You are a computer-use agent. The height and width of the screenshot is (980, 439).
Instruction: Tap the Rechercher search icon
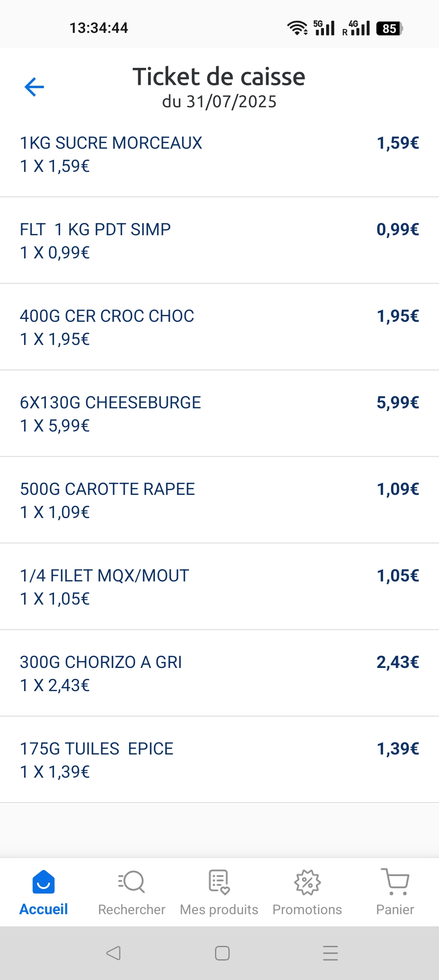[x=132, y=882]
